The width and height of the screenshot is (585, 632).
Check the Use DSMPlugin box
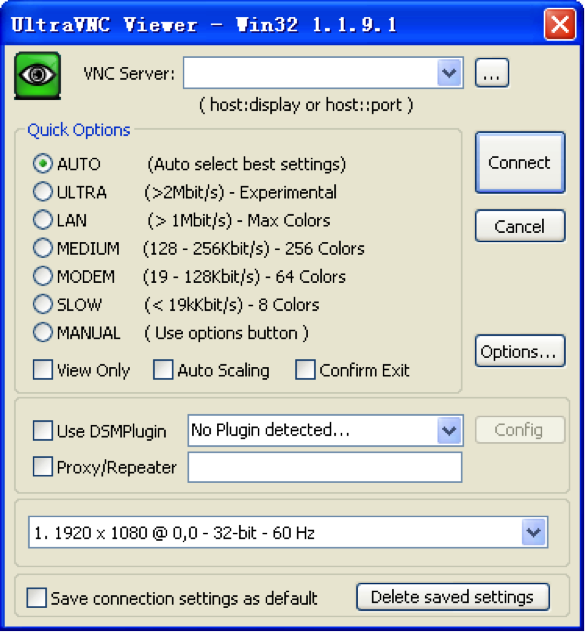tap(43, 430)
